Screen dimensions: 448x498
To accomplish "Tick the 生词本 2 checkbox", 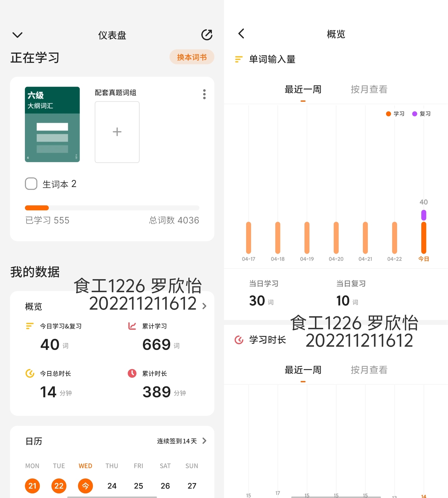I will pyautogui.click(x=31, y=184).
